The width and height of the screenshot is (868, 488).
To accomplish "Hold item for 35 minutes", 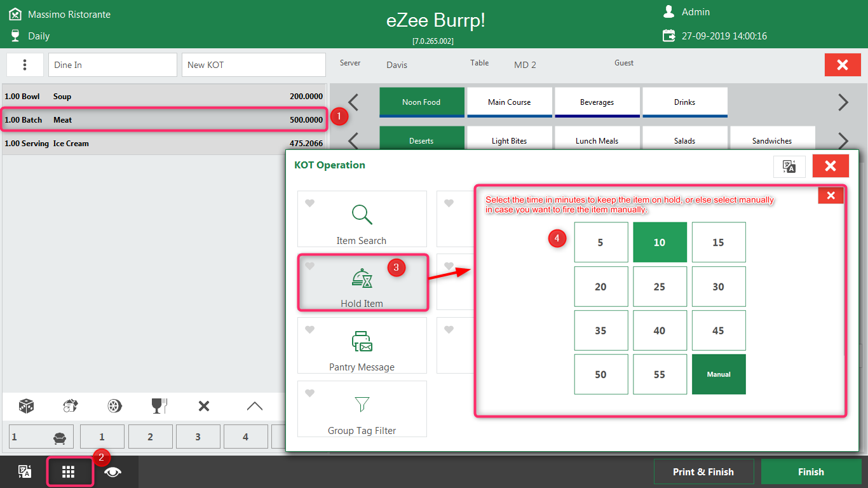I will [x=601, y=330].
